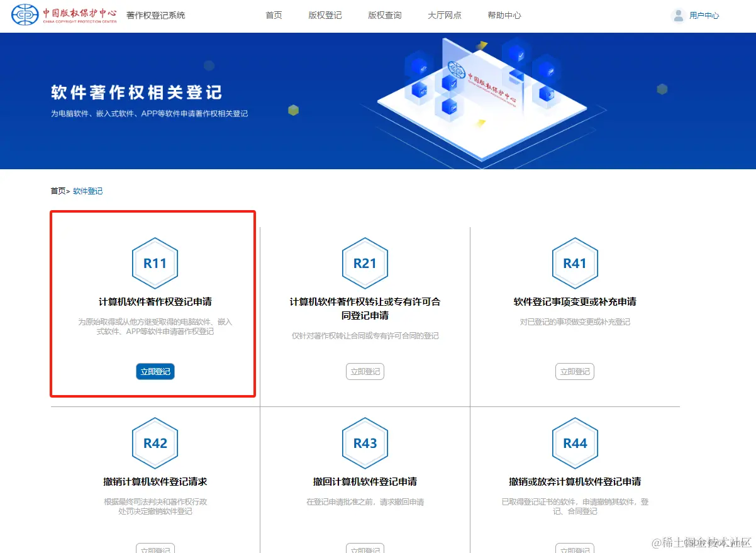Click the R21 hexagon icon
The width and height of the screenshot is (756, 553).
pos(365,263)
